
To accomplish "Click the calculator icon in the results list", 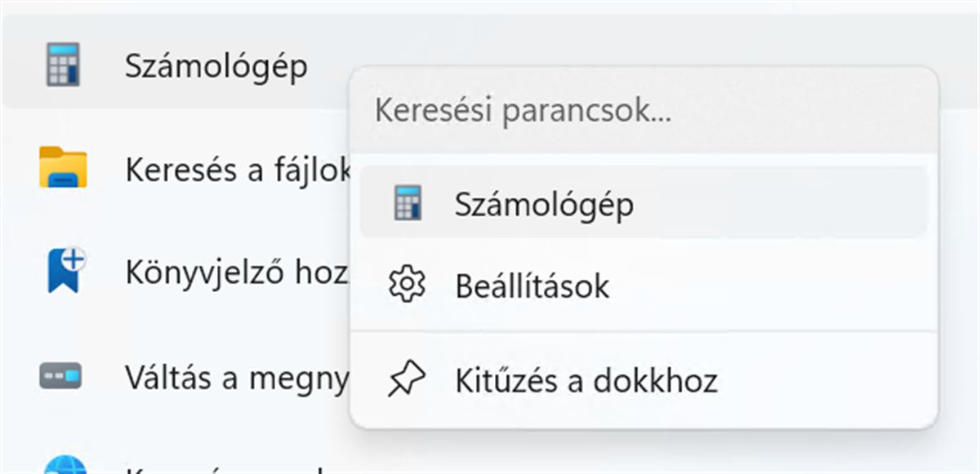I will pyautogui.click(x=63, y=66).
